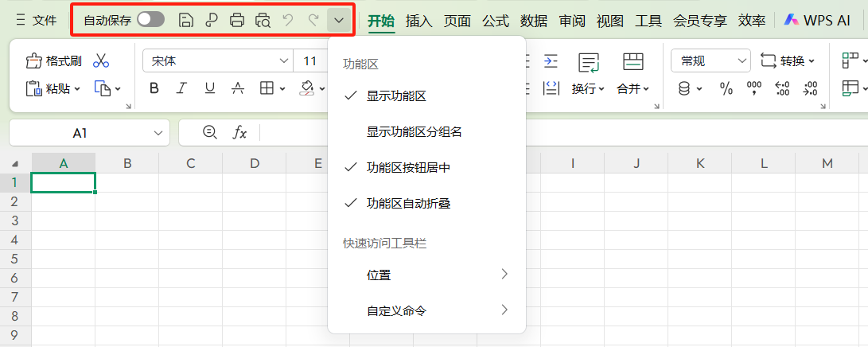Click the Redo arrow

point(313,21)
